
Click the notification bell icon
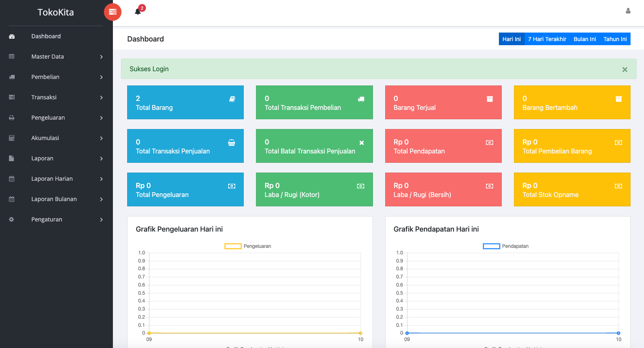pyautogui.click(x=138, y=11)
